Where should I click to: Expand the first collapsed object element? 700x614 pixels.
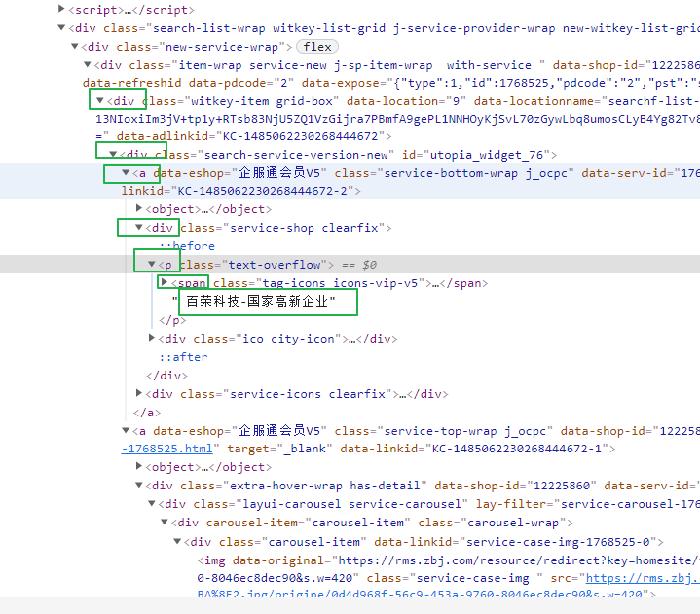139,208
